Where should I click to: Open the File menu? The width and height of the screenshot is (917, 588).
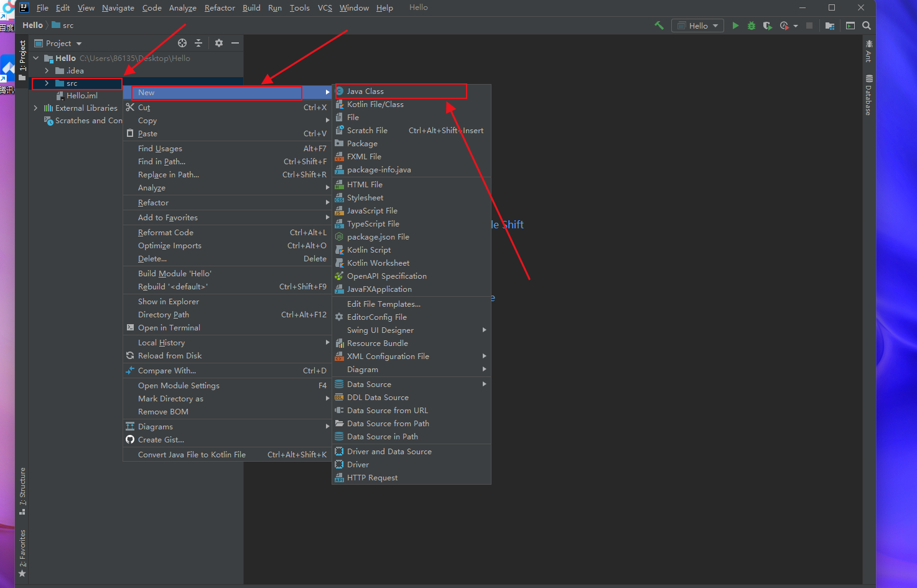click(x=42, y=7)
